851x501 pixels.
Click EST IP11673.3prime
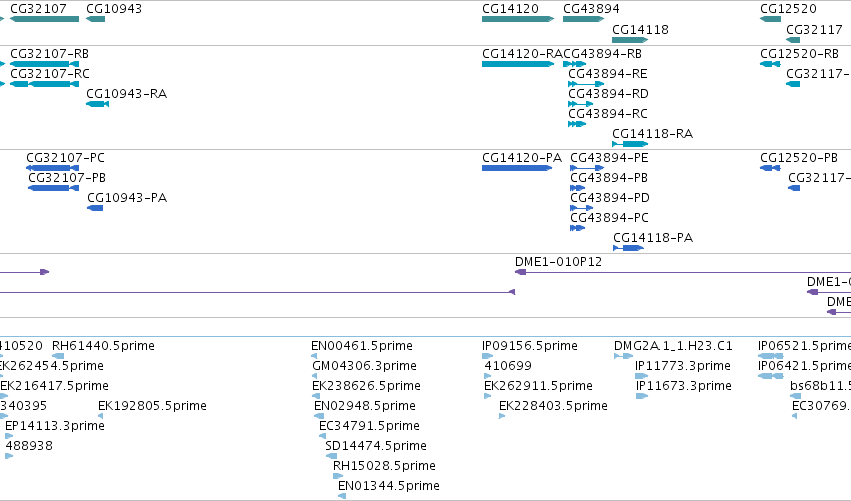click(x=642, y=396)
